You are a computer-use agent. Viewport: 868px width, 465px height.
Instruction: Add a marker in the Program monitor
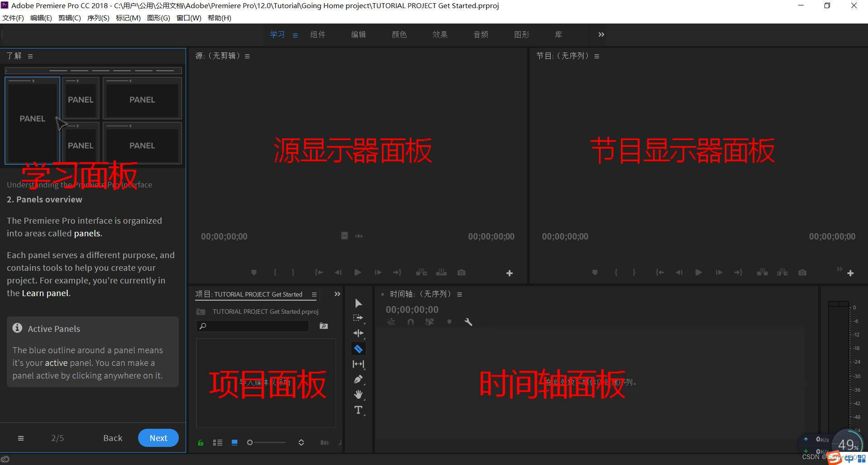point(595,273)
